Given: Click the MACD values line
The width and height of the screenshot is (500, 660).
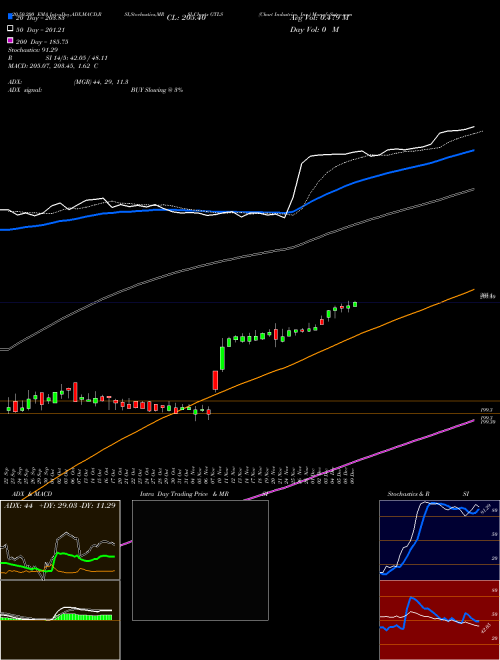Looking at the screenshot, I should click(x=53, y=66).
